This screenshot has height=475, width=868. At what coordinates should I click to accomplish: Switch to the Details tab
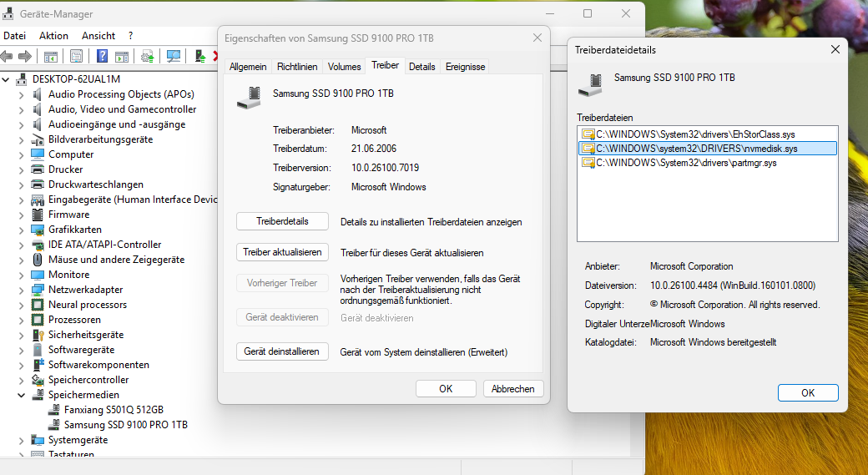[421, 67]
